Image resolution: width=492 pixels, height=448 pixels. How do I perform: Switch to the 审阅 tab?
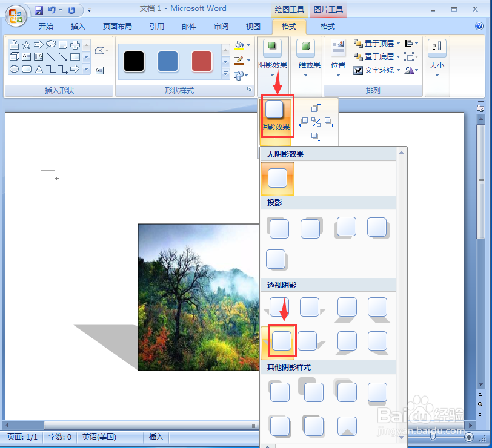[x=221, y=27]
